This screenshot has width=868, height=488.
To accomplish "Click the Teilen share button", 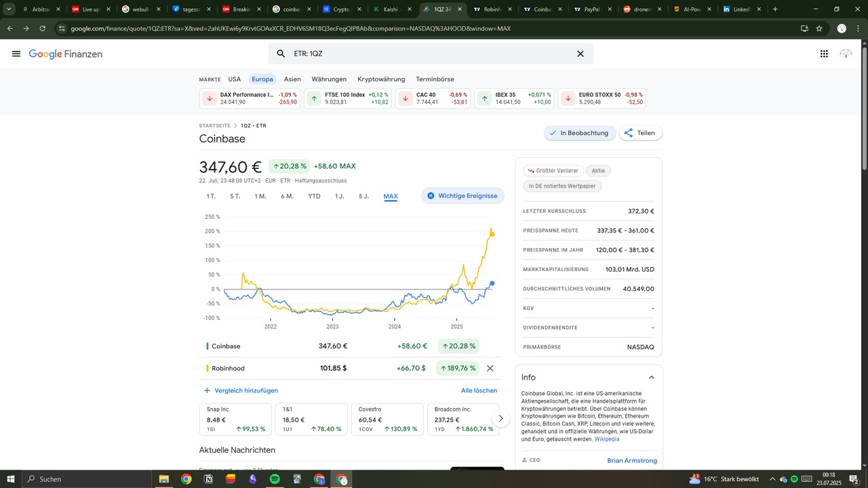I will pos(640,133).
